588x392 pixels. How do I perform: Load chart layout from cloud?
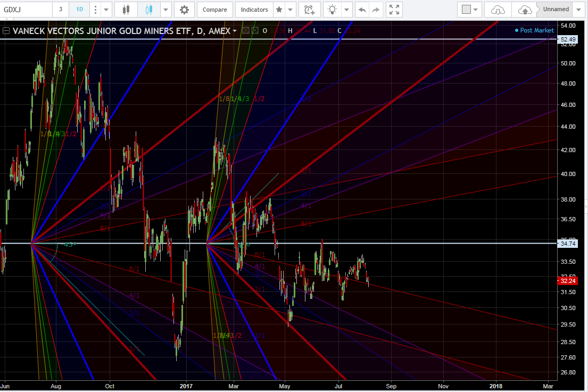tap(498, 10)
